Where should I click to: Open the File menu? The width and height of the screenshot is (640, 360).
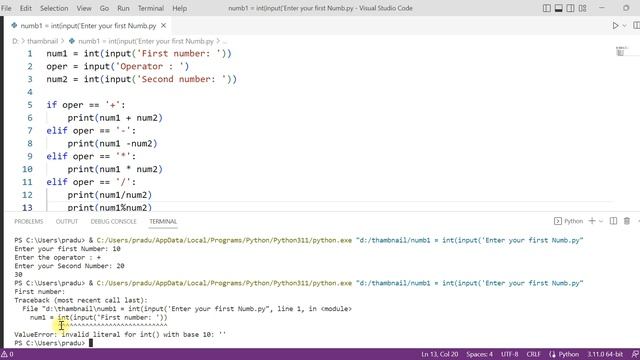click(7, 8)
